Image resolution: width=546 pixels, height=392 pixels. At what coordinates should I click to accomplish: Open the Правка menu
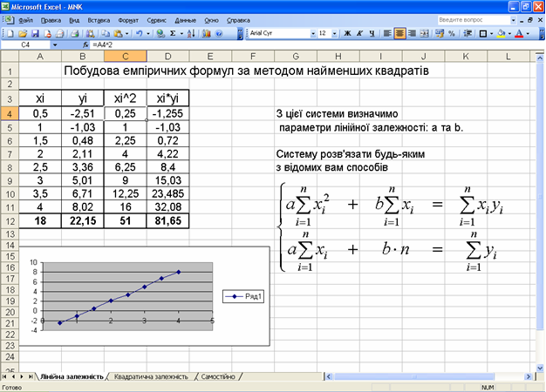[x=51, y=20]
